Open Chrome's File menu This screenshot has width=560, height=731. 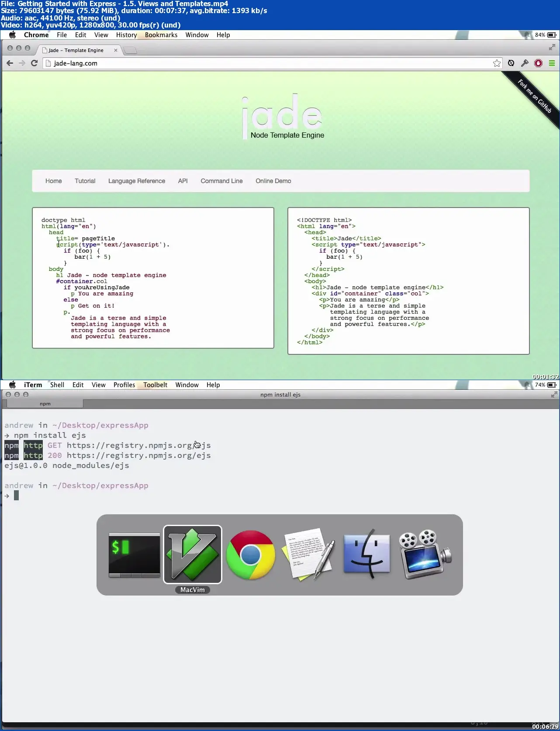pos(62,35)
